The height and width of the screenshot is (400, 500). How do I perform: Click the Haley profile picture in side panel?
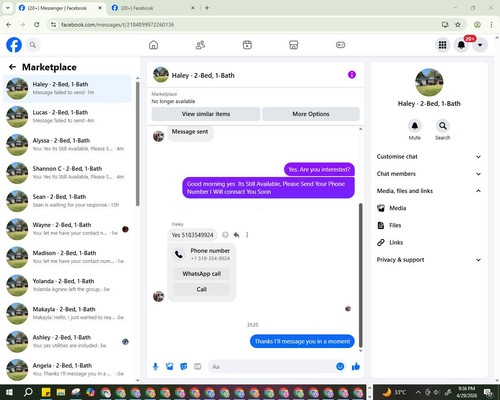tap(429, 82)
